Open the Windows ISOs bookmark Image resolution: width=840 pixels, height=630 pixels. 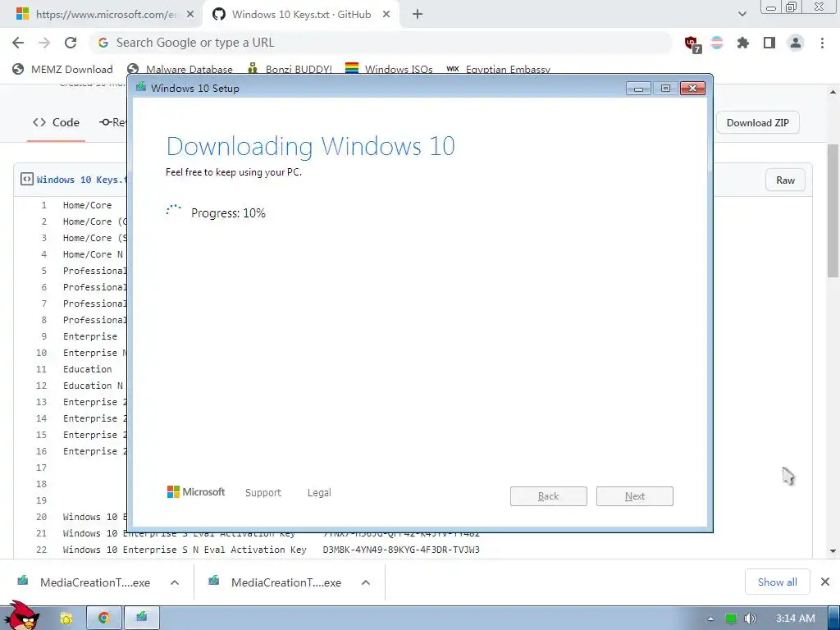coord(389,69)
